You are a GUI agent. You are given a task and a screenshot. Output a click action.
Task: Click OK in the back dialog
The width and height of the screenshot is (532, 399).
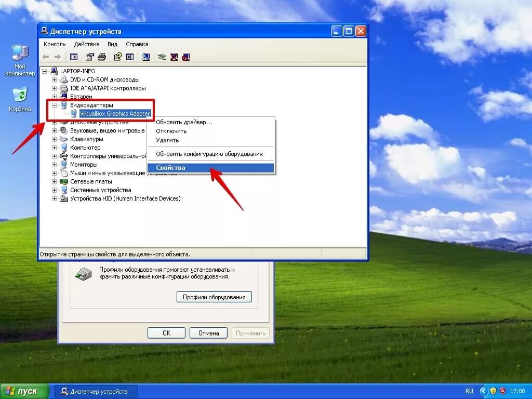pos(166,333)
